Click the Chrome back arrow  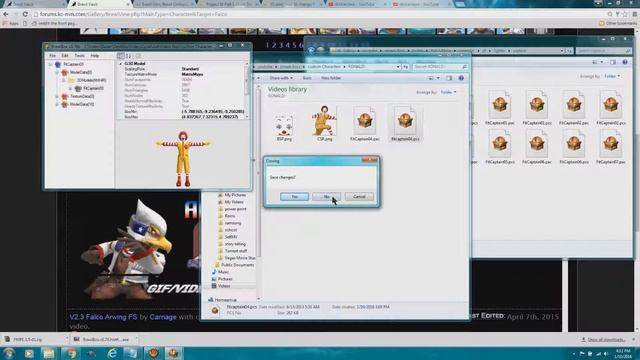[x=6, y=14]
